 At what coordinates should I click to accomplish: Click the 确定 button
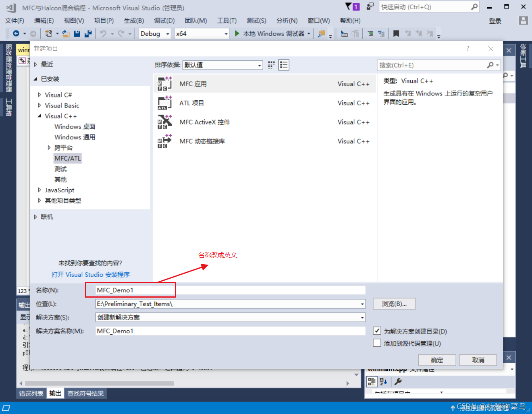click(x=437, y=360)
